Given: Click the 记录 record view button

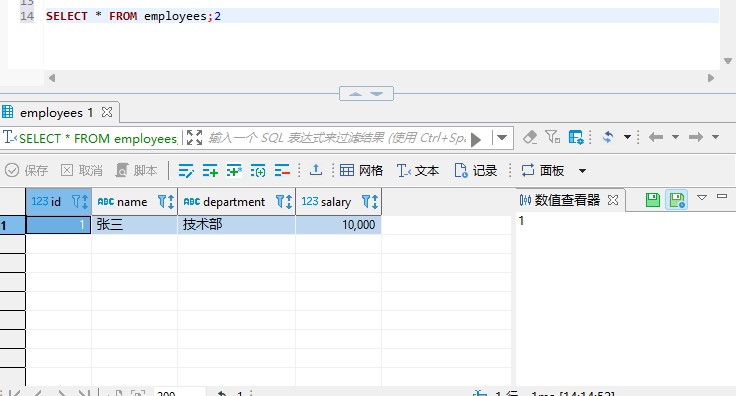Looking at the screenshot, I should [x=475, y=170].
